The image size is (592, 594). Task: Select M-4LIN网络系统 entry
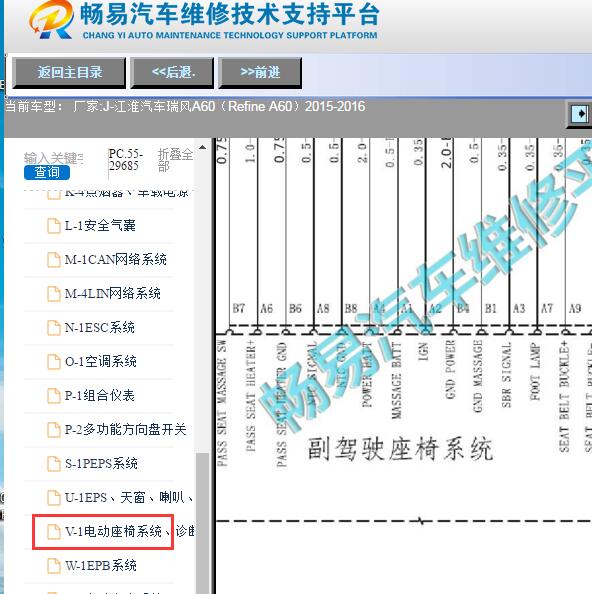(112, 294)
